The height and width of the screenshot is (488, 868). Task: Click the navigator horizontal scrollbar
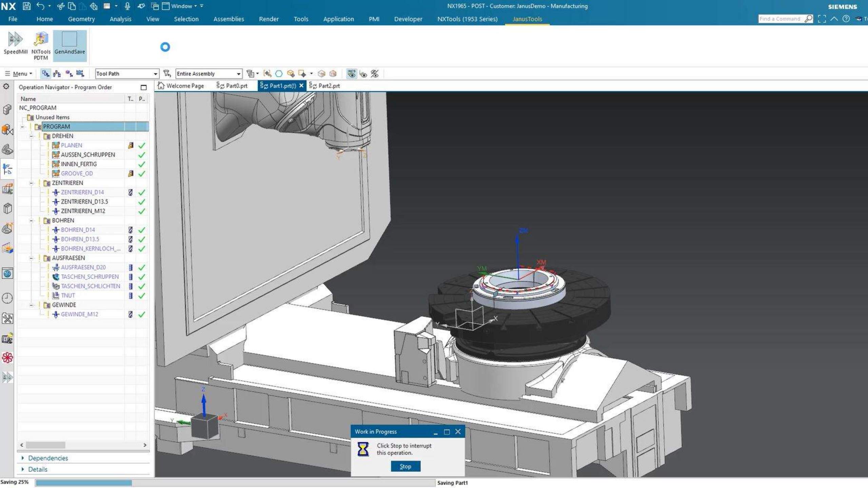[x=83, y=445]
